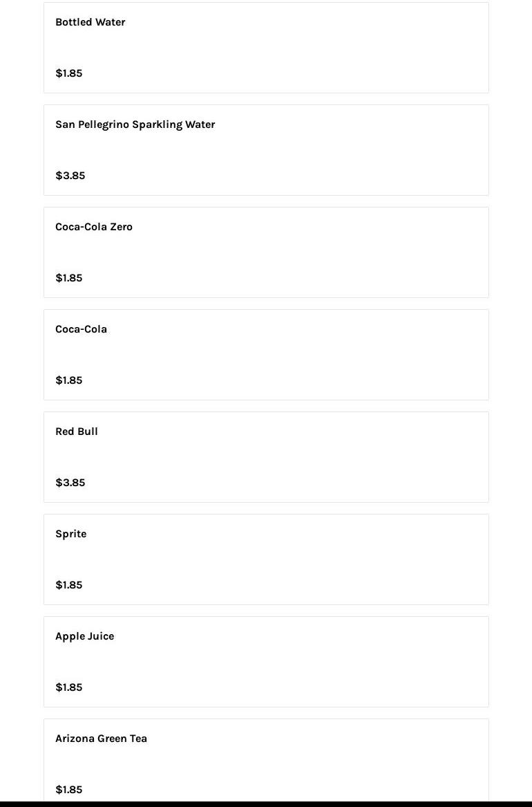This screenshot has height=807, width=532.
Task: Click the price below Coca-Cola Zero
Action: click(68, 278)
